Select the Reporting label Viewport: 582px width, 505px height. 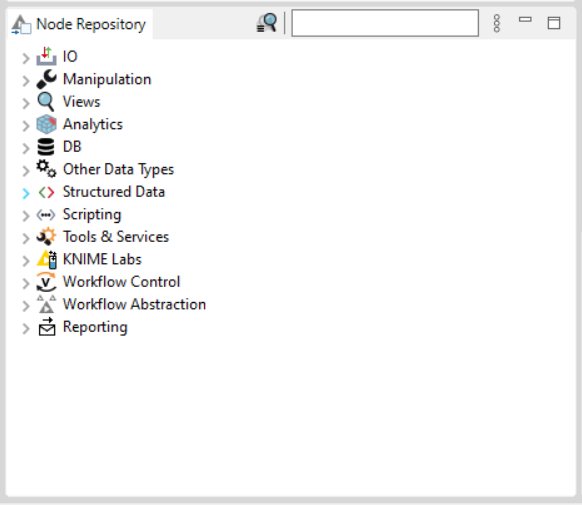pos(95,327)
